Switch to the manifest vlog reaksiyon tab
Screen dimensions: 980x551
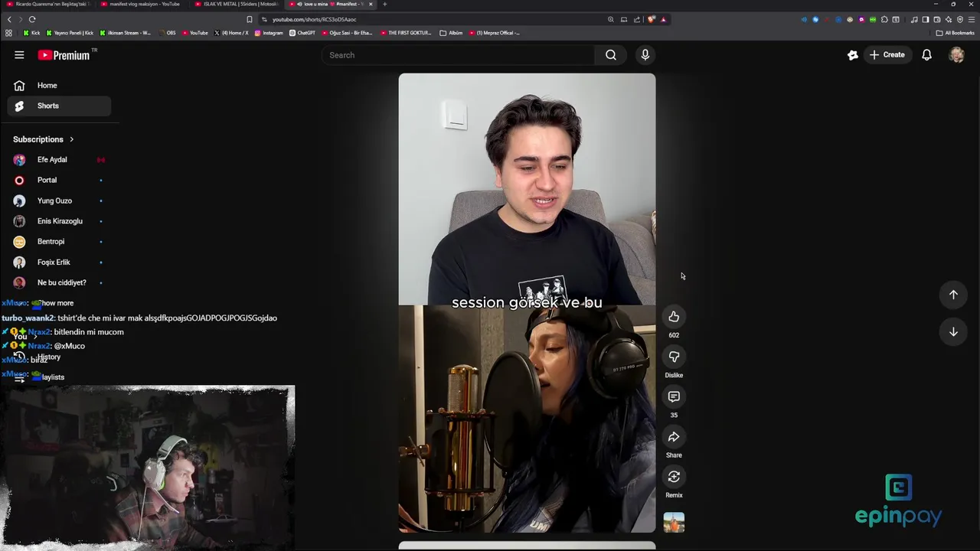click(142, 4)
